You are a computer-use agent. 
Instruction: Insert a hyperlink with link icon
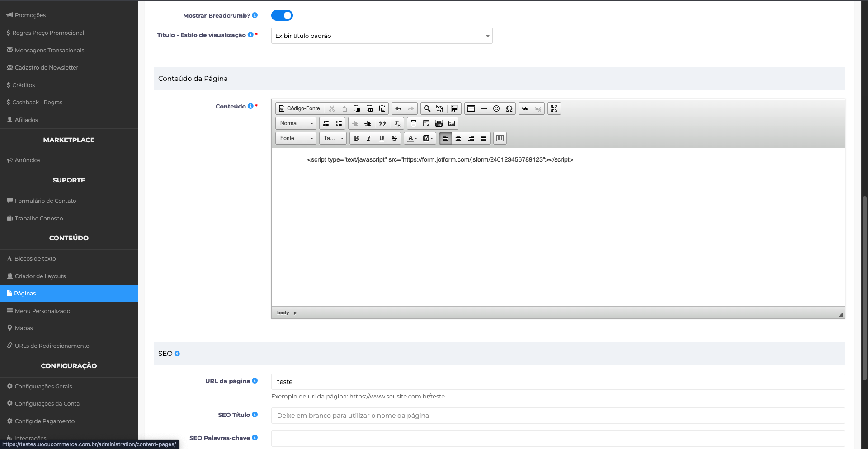pos(525,108)
